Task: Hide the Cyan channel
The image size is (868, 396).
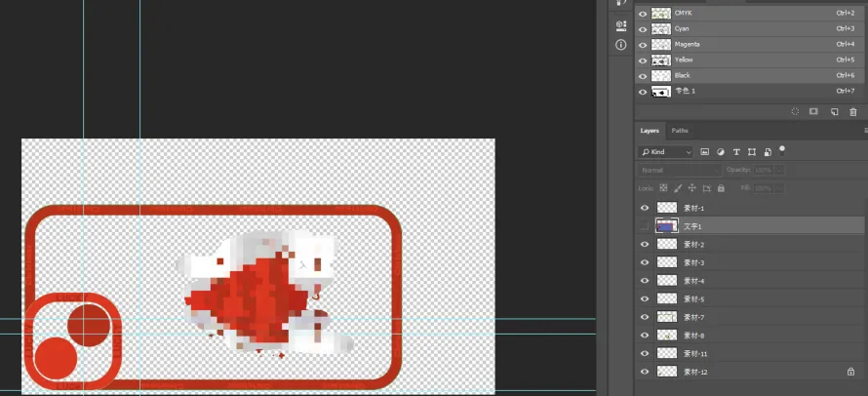Action: coord(643,29)
